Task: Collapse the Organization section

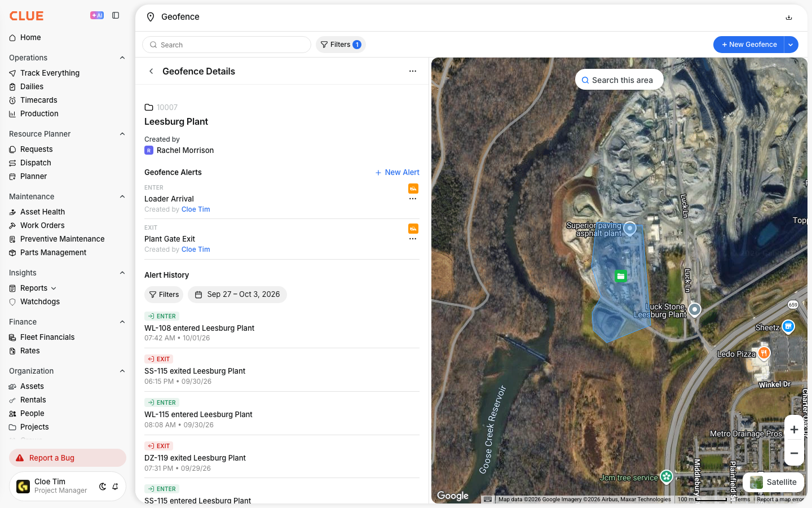Action: click(122, 371)
